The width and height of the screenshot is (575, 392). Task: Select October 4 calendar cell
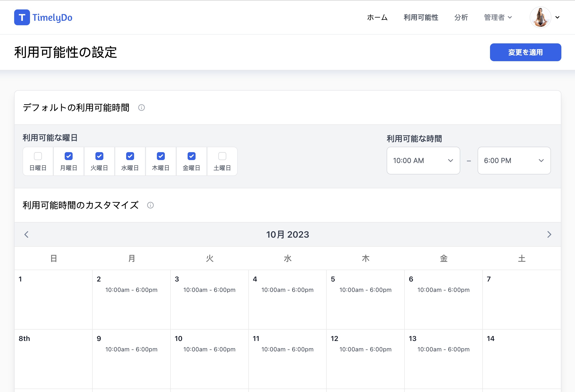pos(287,300)
